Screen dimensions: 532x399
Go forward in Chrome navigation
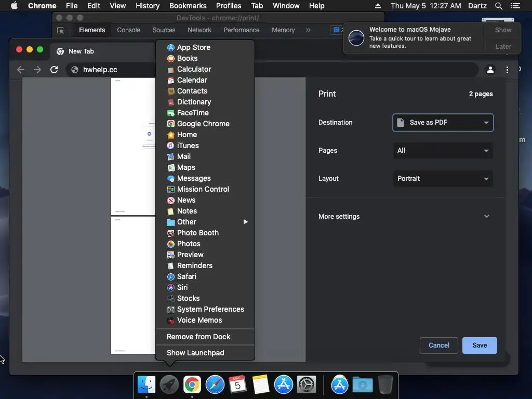[37, 70]
